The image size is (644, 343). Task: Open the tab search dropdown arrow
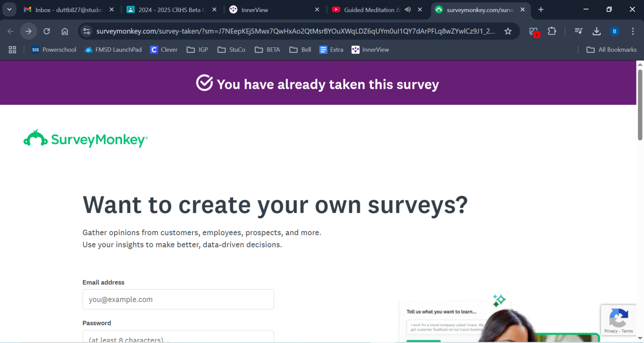click(x=9, y=10)
